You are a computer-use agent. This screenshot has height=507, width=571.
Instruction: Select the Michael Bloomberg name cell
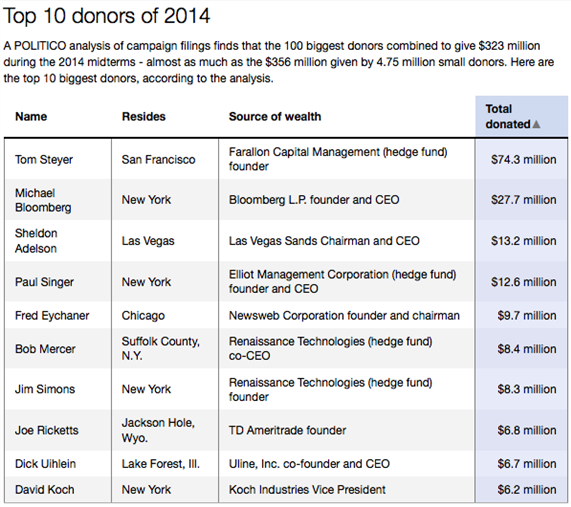(x=58, y=200)
